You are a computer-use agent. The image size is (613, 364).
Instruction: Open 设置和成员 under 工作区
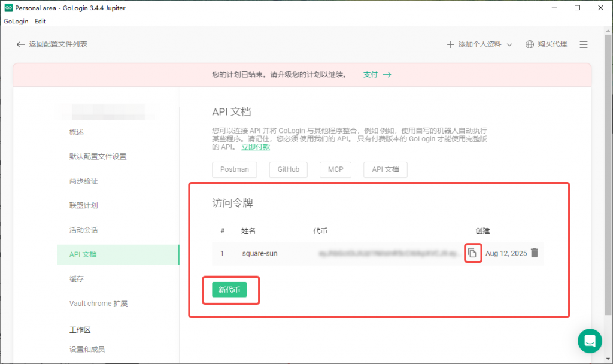click(x=87, y=349)
